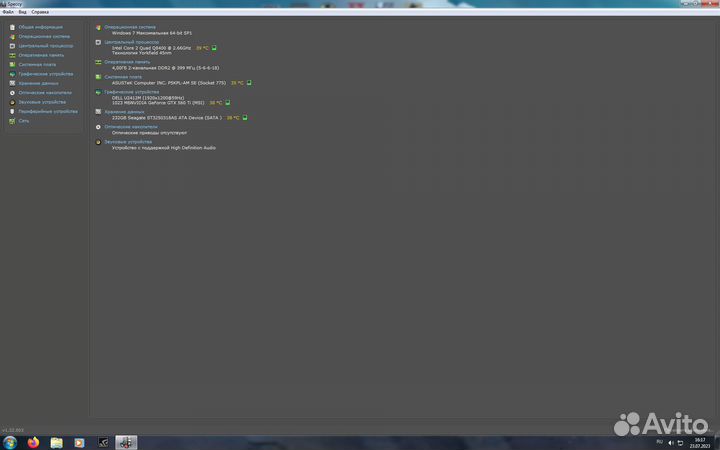Open the Общая информация summary section in sidebar

[x=40, y=27]
